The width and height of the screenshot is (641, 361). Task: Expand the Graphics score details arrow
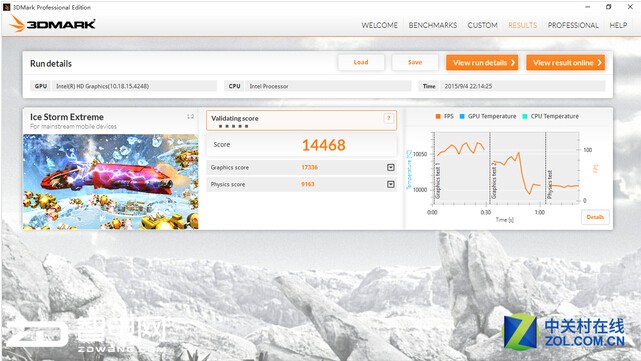tap(391, 168)
